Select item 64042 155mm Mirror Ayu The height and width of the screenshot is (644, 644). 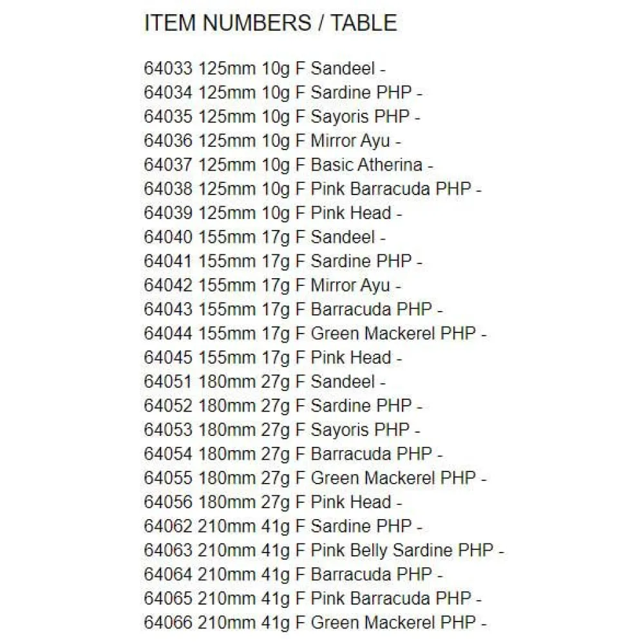point(272,285)
